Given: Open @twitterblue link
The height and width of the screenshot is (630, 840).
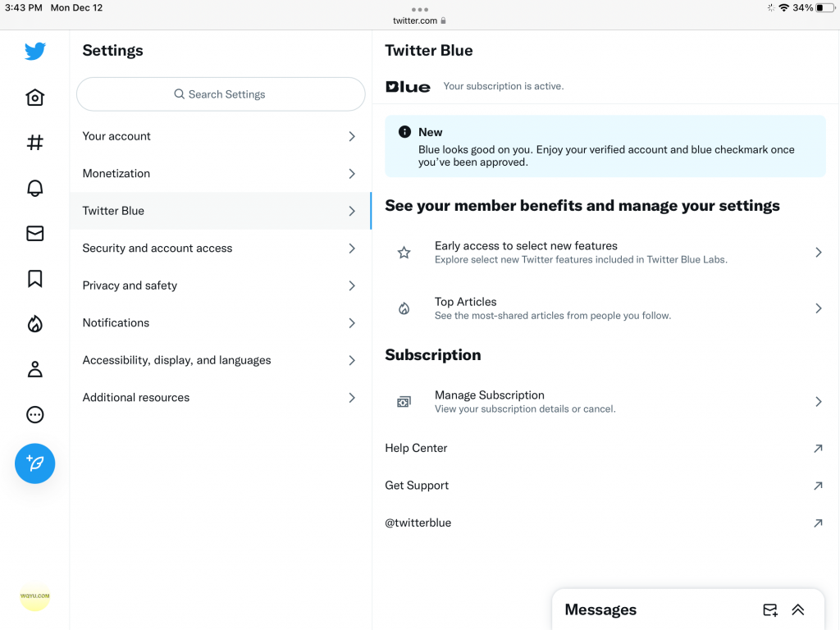Looking at the screenshot, I should (605, 523).
